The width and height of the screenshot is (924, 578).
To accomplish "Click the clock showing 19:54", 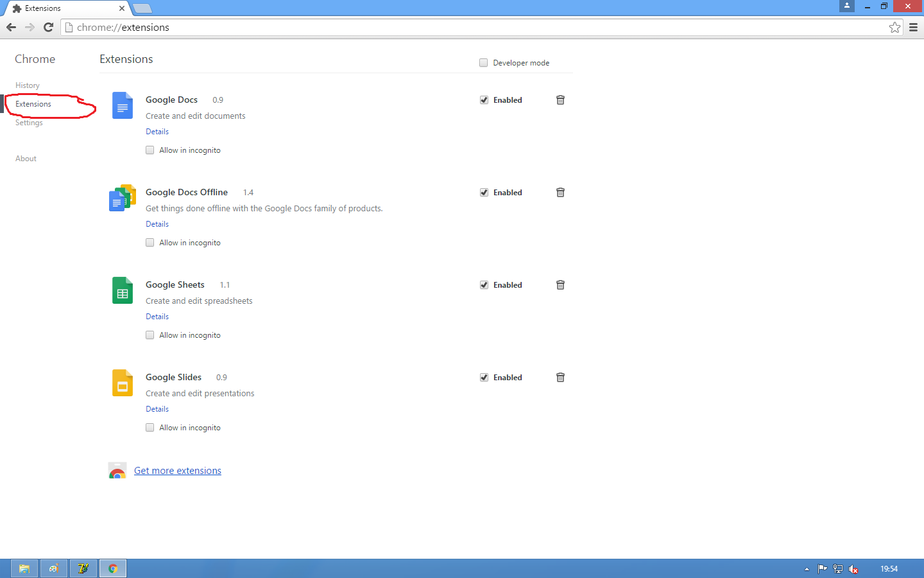I will click(x=889, y=569).
